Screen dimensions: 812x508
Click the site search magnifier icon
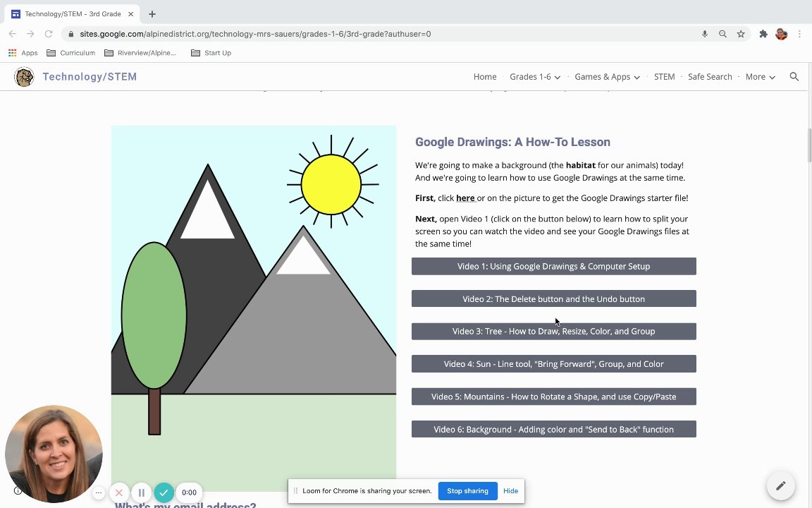click(794, 77)
